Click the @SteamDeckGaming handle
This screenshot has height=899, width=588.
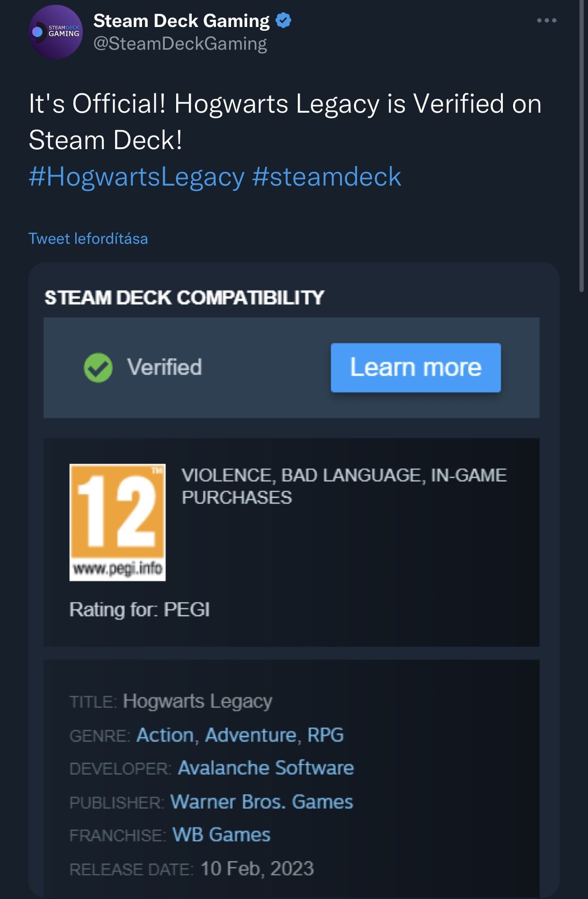pyautogui.click(x=180, y=44)
